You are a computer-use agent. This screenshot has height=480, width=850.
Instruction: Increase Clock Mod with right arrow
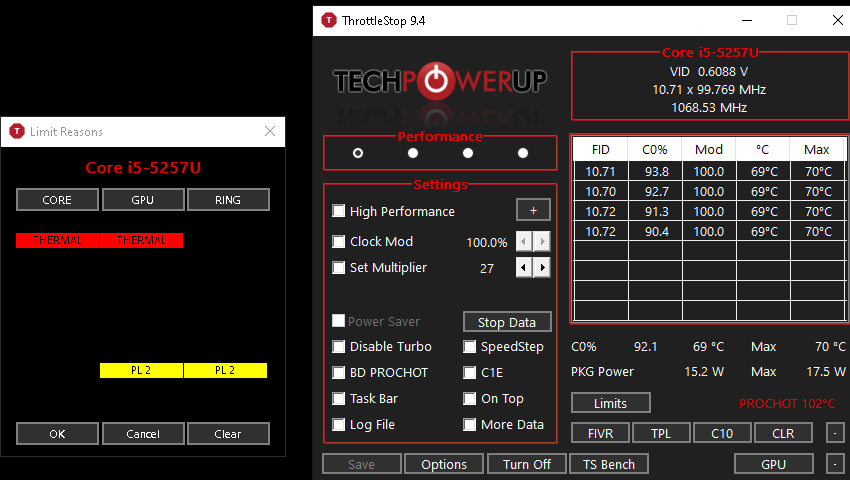tap(542, 241)
